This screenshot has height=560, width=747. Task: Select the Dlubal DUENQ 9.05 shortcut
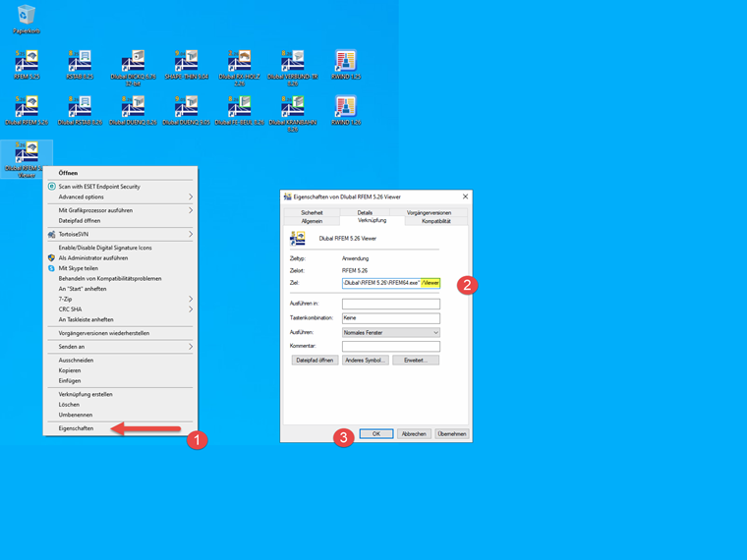point(187,110)
